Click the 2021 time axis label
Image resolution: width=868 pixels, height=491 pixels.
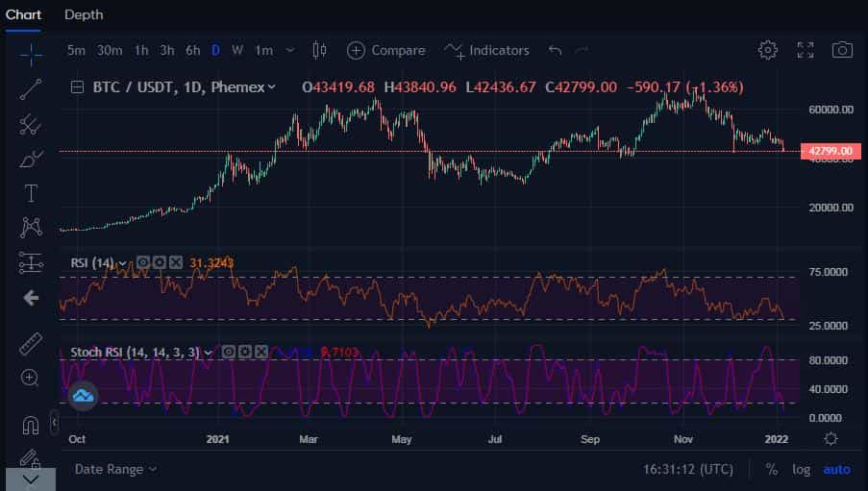[x=217, y=439]
